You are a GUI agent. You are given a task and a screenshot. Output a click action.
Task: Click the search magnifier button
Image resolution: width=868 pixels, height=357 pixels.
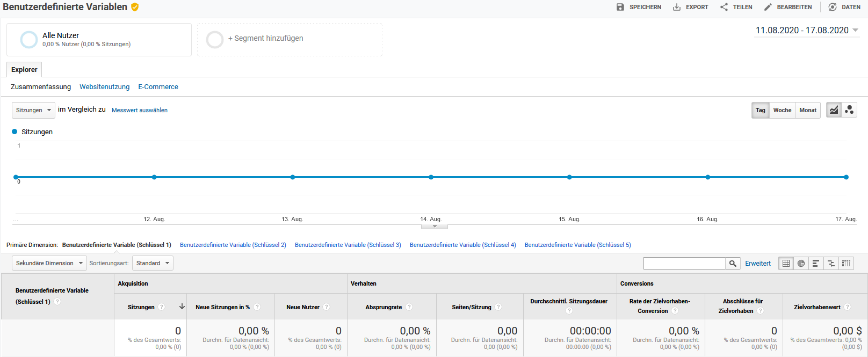[733, 263]
